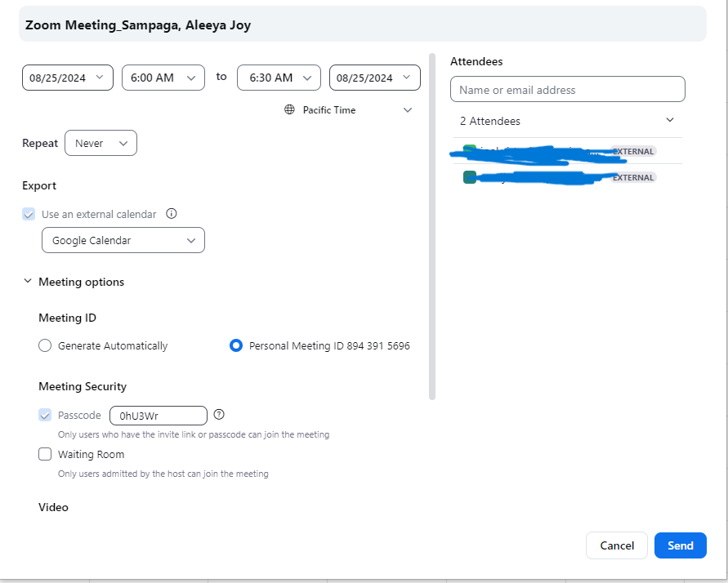Select the Personal Meeting ID radio button
The height and width of the screenshot is (583, 728).
pos(236,346)
